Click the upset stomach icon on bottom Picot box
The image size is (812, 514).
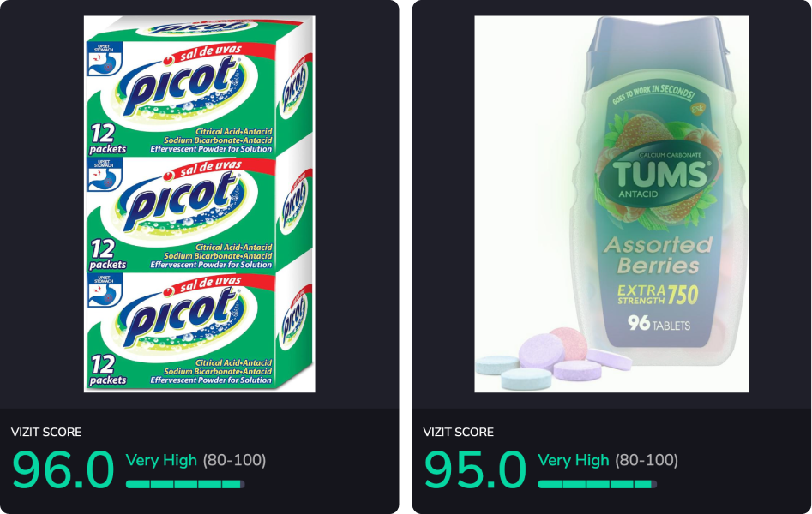tap(105, 290)
